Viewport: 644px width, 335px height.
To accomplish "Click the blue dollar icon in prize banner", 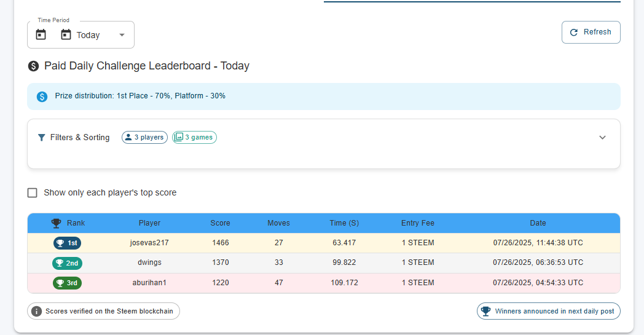I will coord(42,97).
